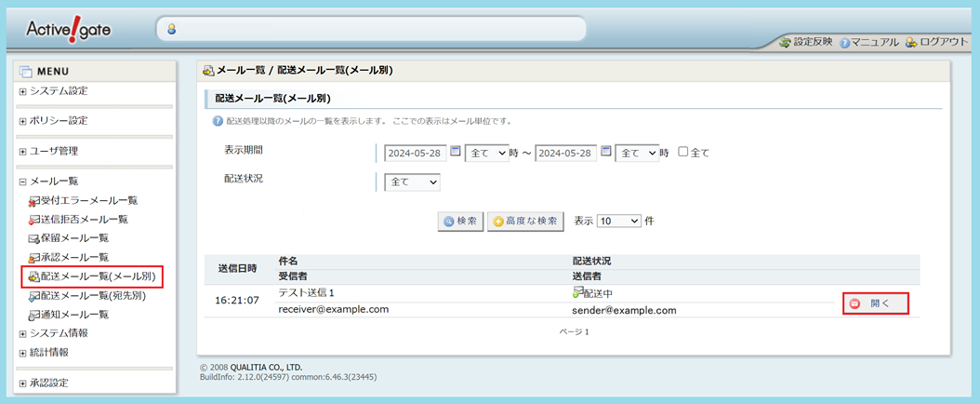Click the Active! gate logo
This screenshot has height=404, width=980.
coord(68,29)
